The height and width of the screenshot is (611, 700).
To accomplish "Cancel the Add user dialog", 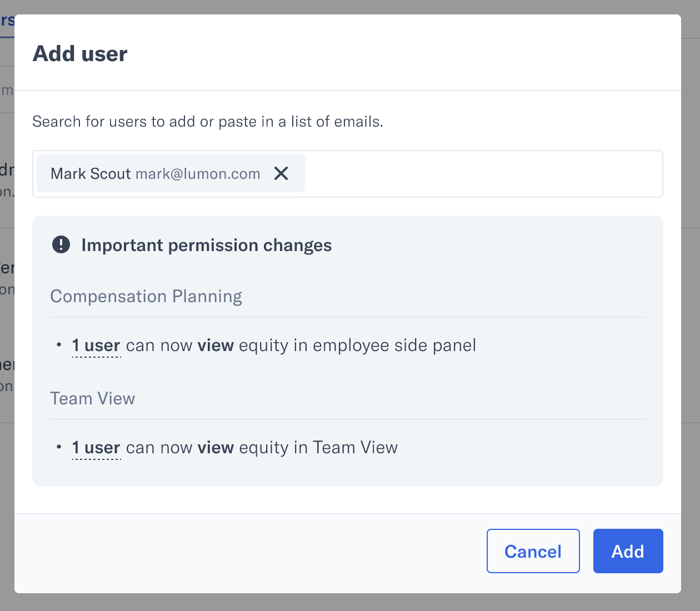I will [x=533, y=551].
